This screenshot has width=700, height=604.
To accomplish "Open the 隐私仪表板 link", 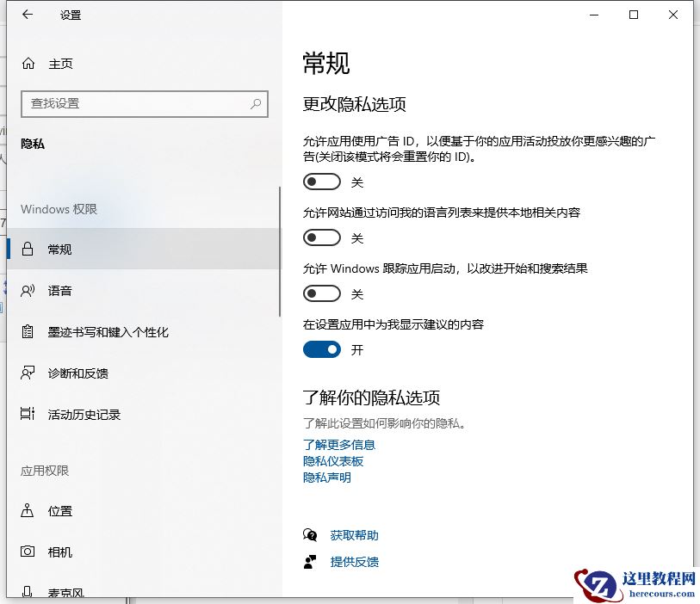I will (x=332, y=461).
